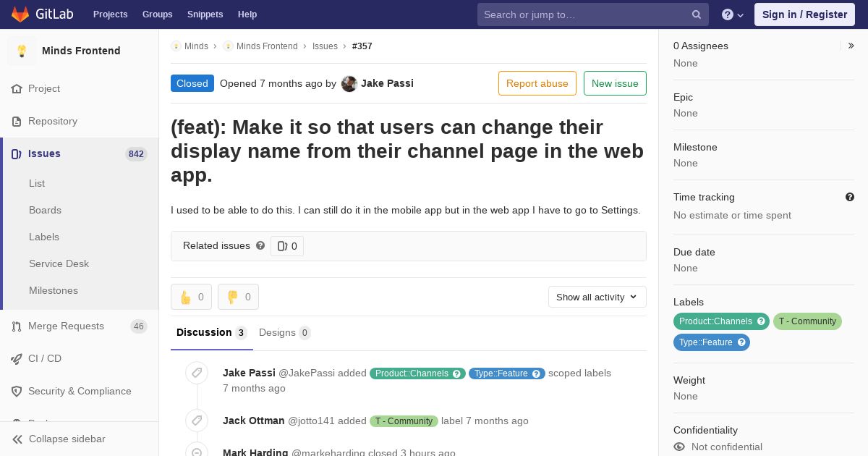Click help icon on sidebar Product::Channels label
The width and height of the screenshot is (868, 456).
point(761,321)
